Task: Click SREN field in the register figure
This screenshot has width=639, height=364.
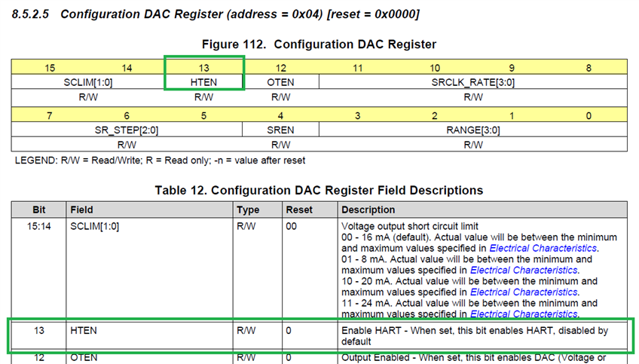Action: click(281, 130)
